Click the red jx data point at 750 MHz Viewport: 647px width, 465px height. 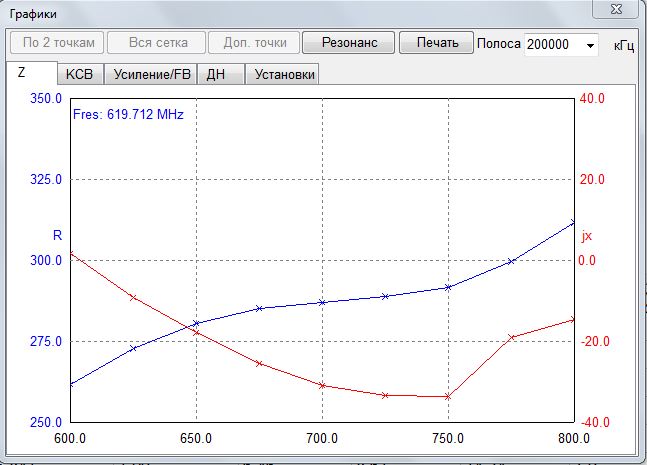pyautogui.click(x=448, y=397)
